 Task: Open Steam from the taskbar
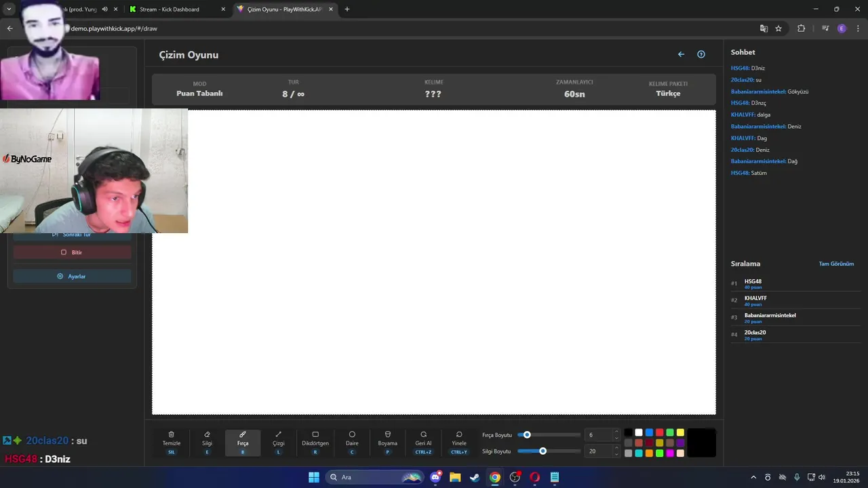[x=475, y=477]
